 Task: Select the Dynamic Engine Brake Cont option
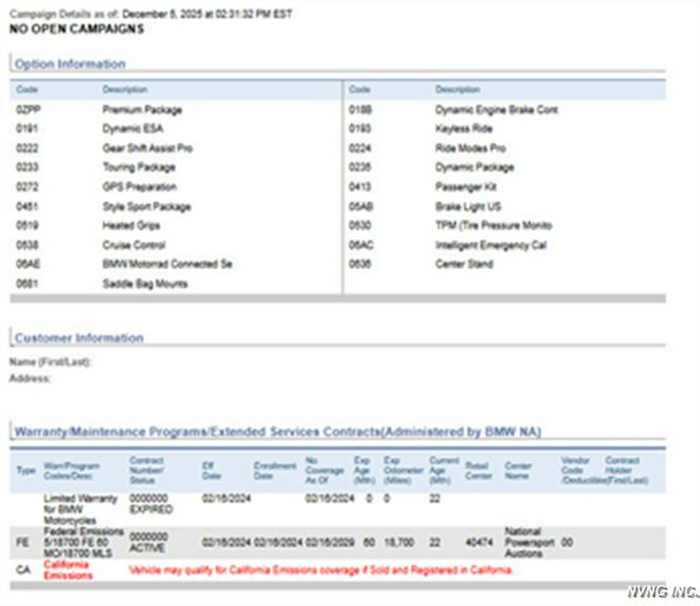(496, 110)
